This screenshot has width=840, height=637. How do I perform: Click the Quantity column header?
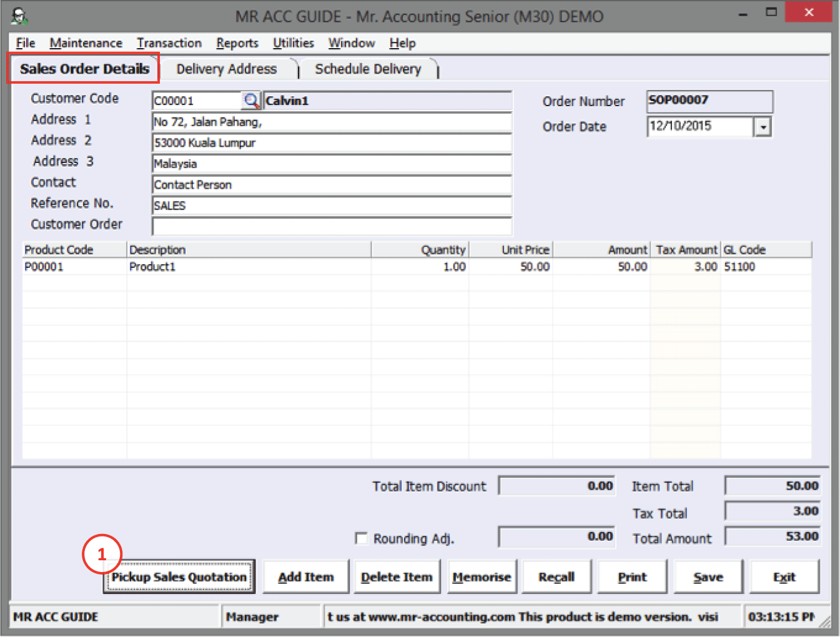coord(420,250)
